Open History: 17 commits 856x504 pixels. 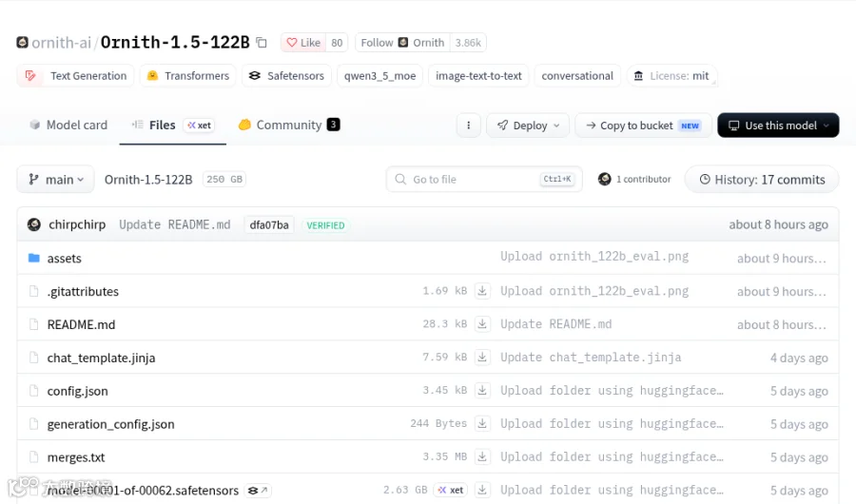click(762, 180)
